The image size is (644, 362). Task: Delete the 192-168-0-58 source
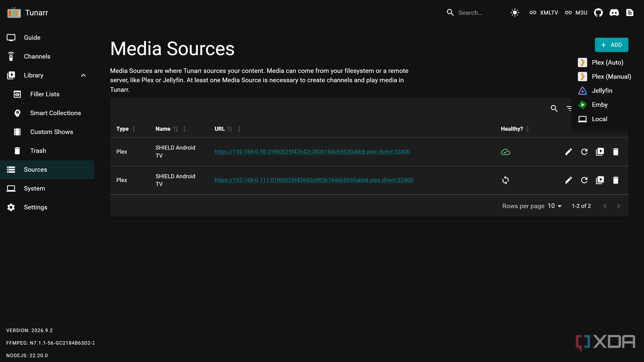616,152
